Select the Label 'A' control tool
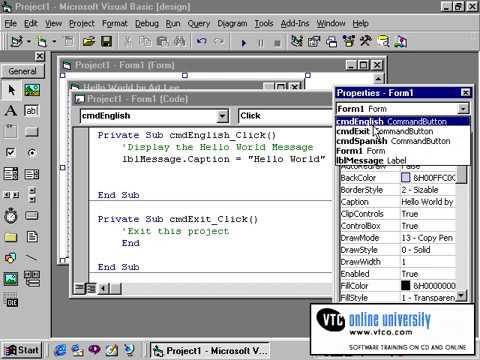Screen dimensions: 480x360 point(11,111)
